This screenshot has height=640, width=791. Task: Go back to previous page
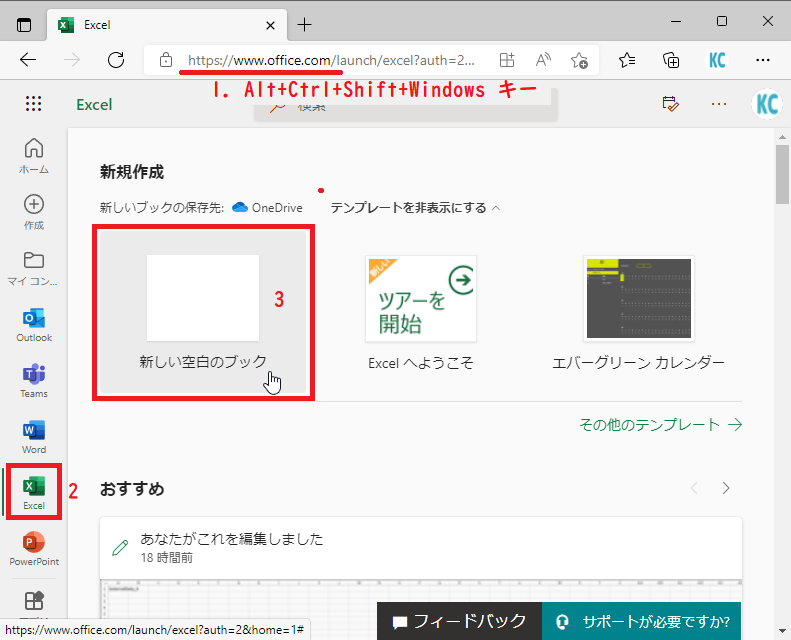click(x=28, y=60)
